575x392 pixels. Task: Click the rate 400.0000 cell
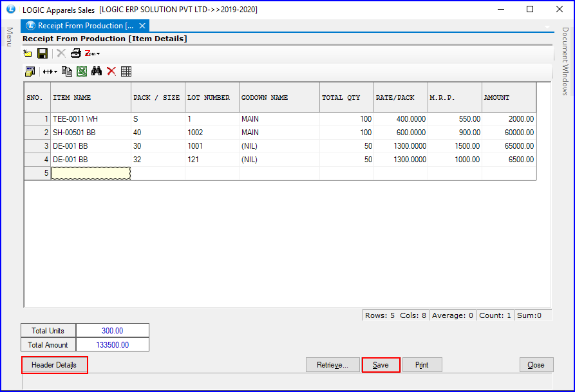point(401,119)
